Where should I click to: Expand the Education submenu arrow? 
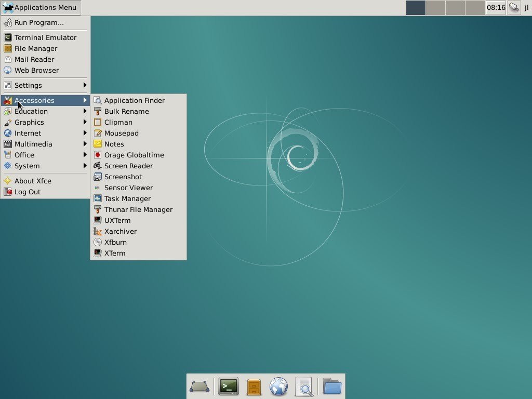point(85,111)
